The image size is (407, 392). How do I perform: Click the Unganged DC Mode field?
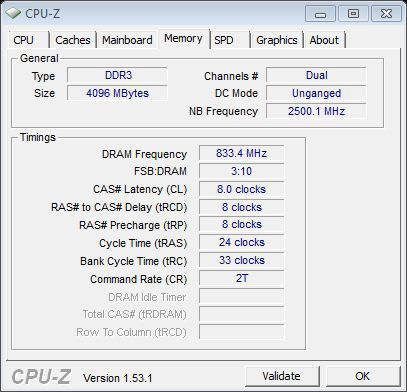point(316,93)
